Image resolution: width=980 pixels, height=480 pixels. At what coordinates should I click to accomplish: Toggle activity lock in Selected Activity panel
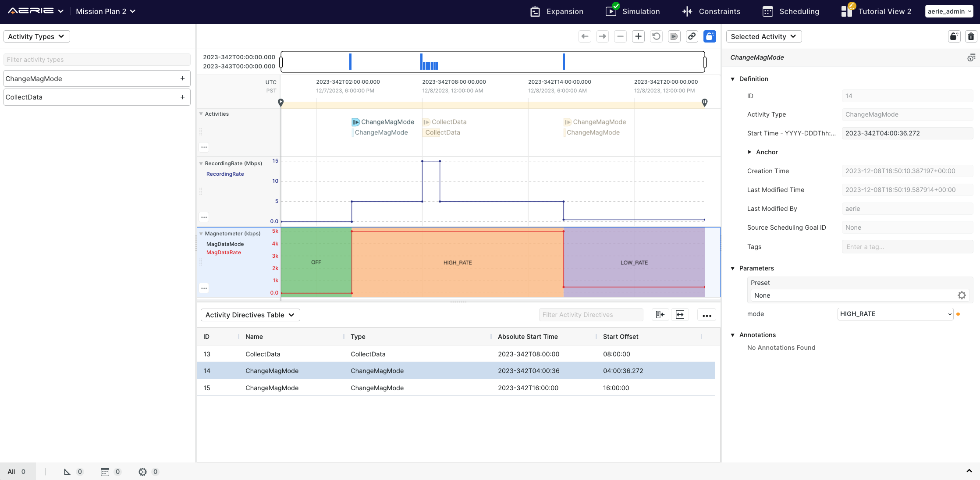tap(954, 36)
